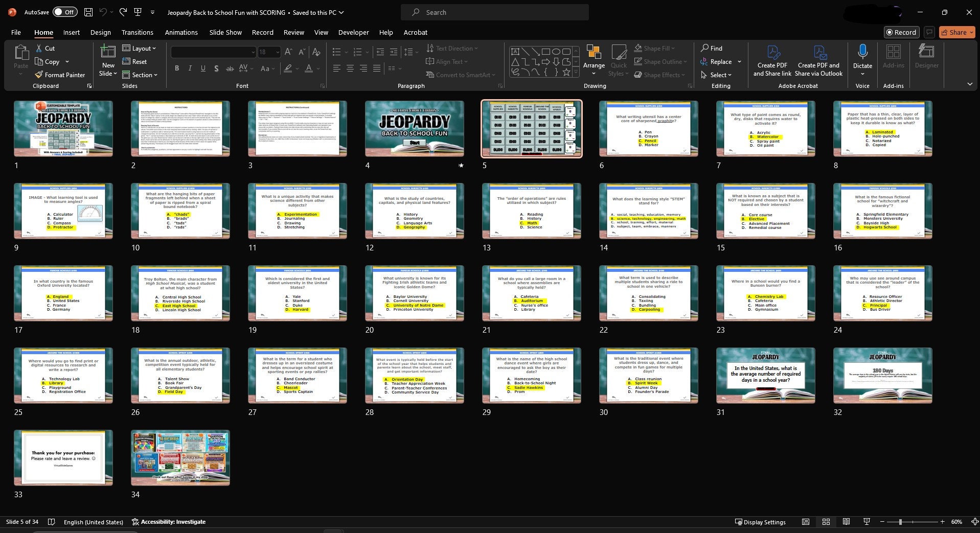Toggle strikethrough formatting
This screenshot has width=980, height=533.
230,67
